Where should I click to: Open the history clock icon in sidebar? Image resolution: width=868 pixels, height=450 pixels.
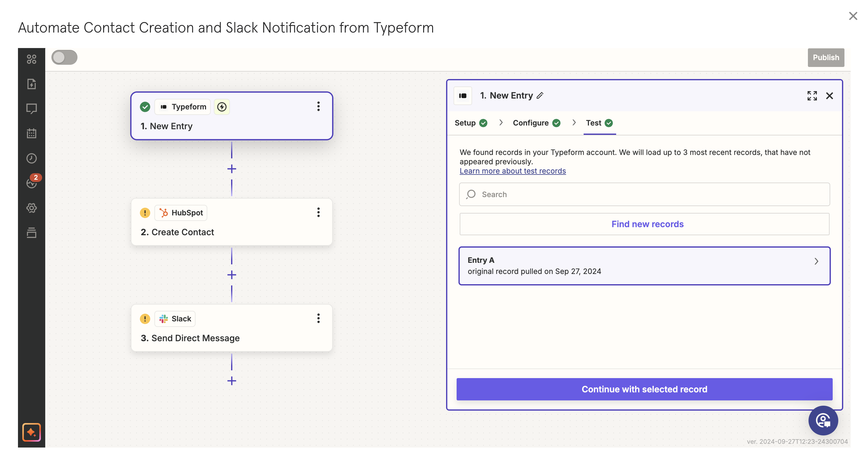pos(31,158)
